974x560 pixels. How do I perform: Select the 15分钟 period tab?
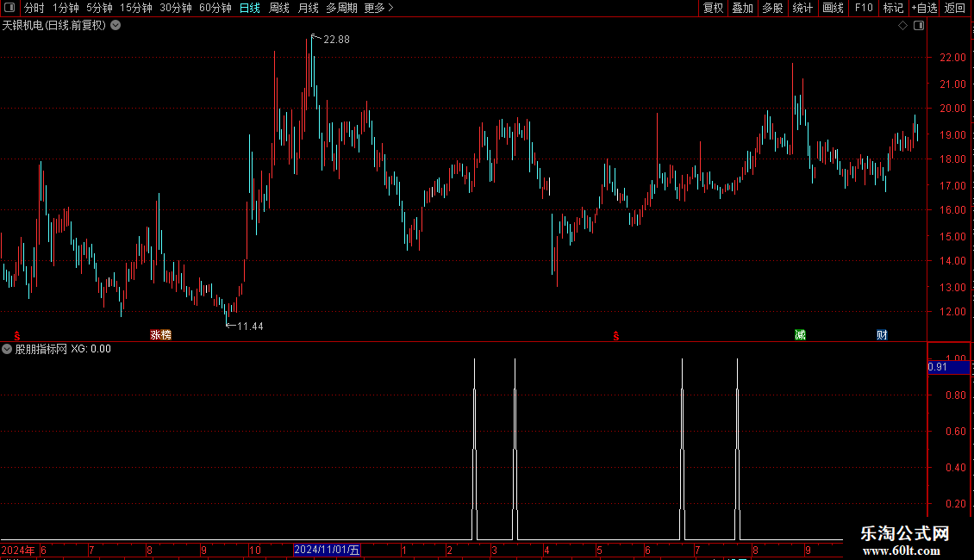(136, 8)
